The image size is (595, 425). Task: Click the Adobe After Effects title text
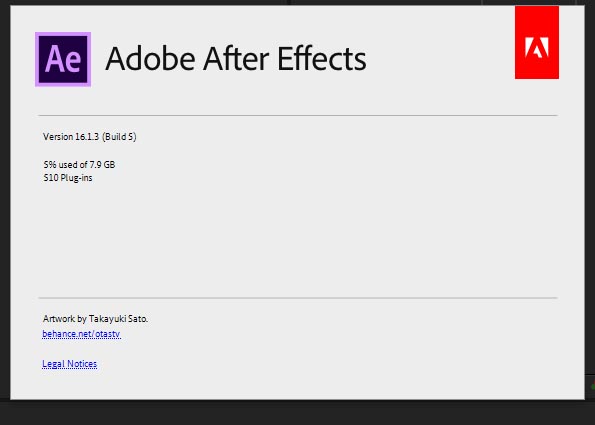tap(236, 58)
